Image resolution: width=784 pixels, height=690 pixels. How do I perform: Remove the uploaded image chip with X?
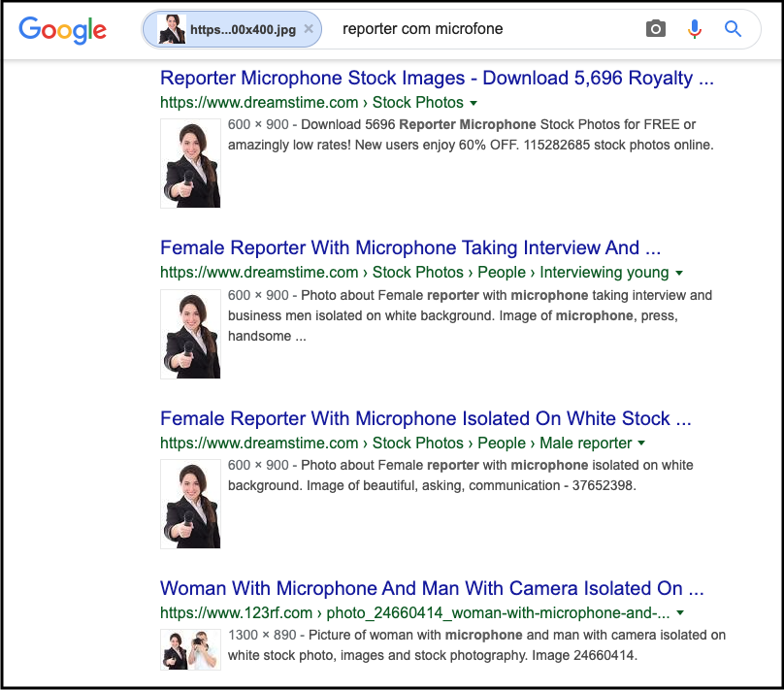309,29
